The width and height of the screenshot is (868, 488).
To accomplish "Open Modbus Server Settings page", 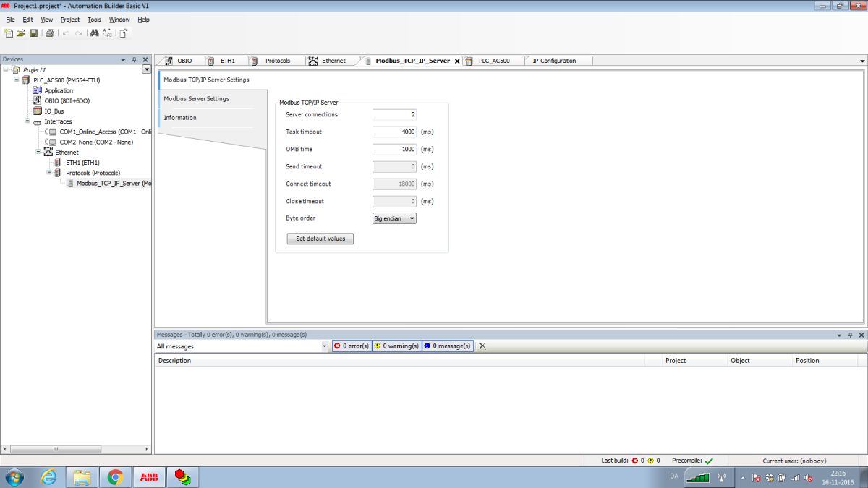I will [196, 98].
